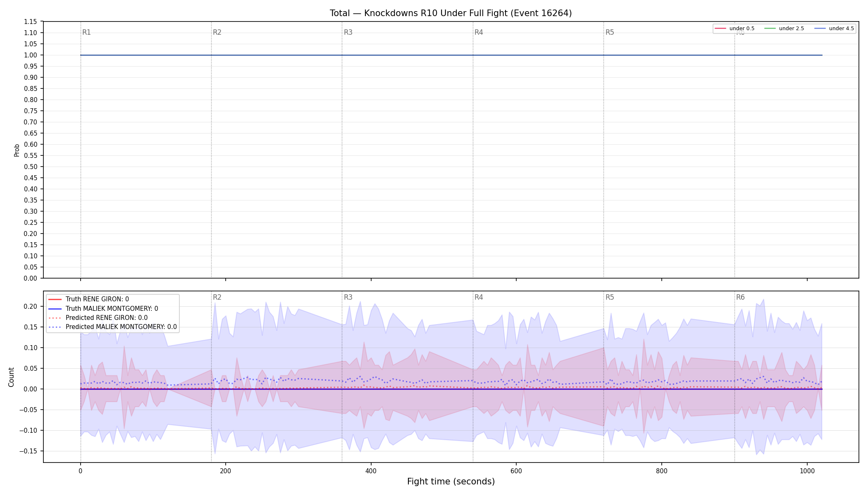The height and width of the screenshot is (496, 868).
Task: Click the R4 round marker in the Prob chart
Action: click(479, 32)
